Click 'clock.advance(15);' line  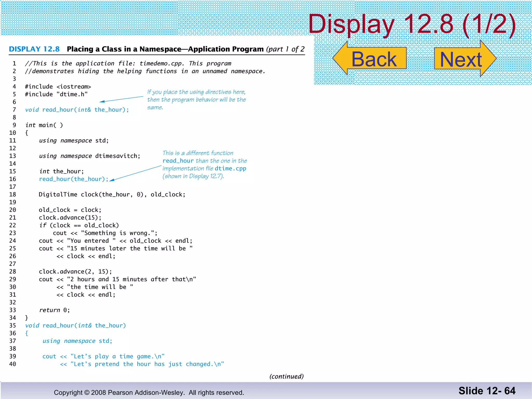click(x=70, y=218)
